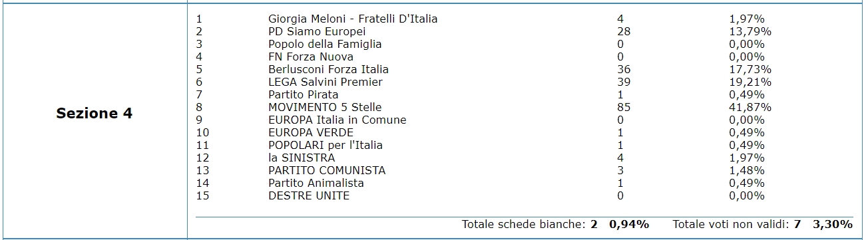Click PARTITO COMUNISTA label
868x240 pixels.
click(x=327, y=170)
